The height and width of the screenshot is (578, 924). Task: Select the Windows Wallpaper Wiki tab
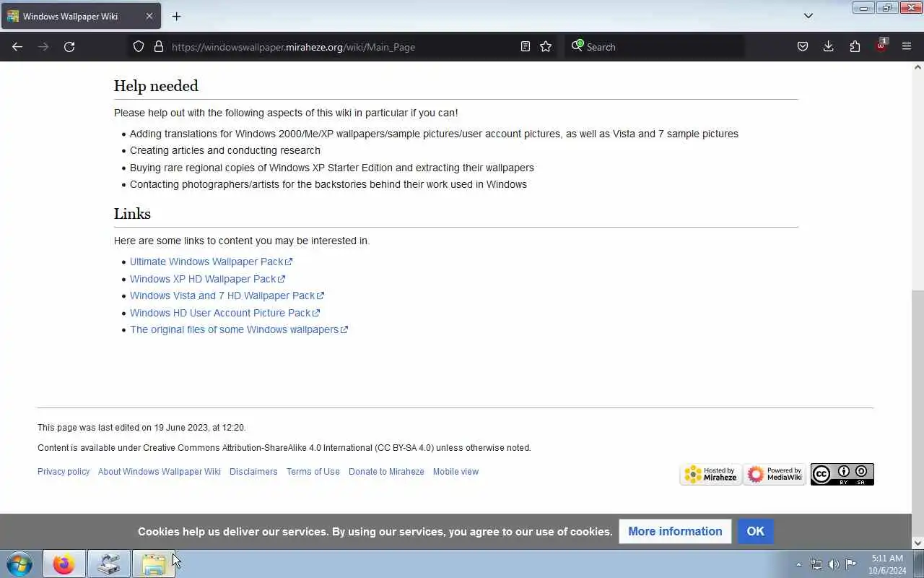tap(81, 16)
